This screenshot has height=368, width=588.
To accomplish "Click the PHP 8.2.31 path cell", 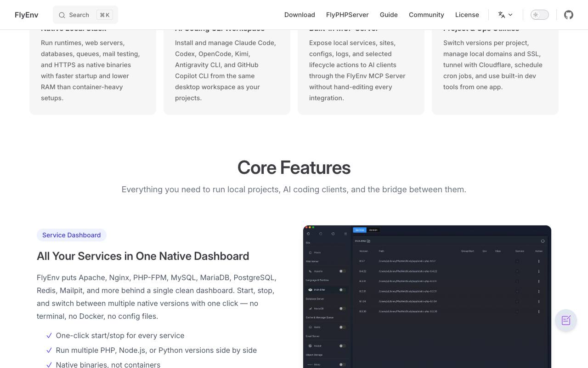I will (408, 291).
